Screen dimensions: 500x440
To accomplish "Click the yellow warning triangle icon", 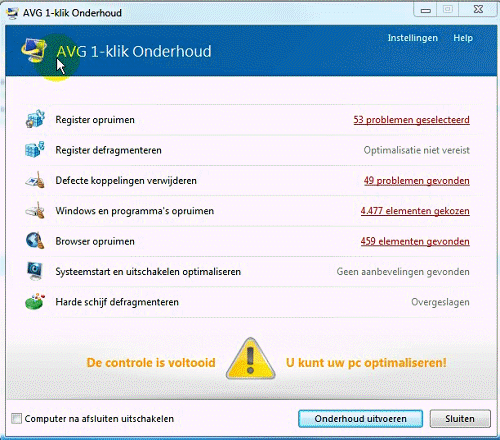I will tap(251, 359).
